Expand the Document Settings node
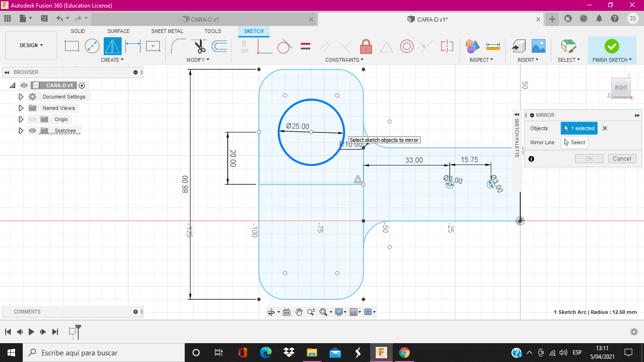Image resolution: width=644 pixels, height=362 pixels. point(21,97)
